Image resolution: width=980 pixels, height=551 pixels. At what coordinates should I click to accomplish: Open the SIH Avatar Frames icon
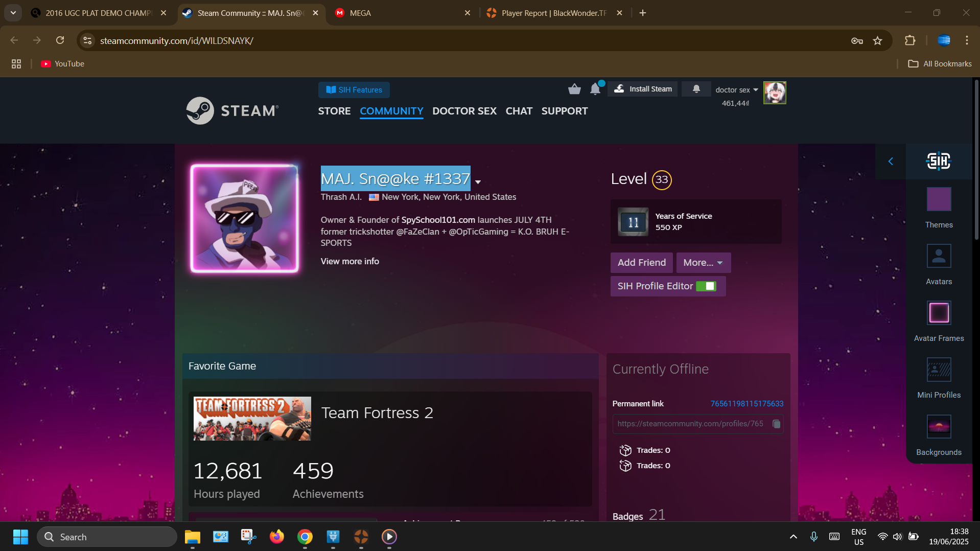(x=939, y=313)
